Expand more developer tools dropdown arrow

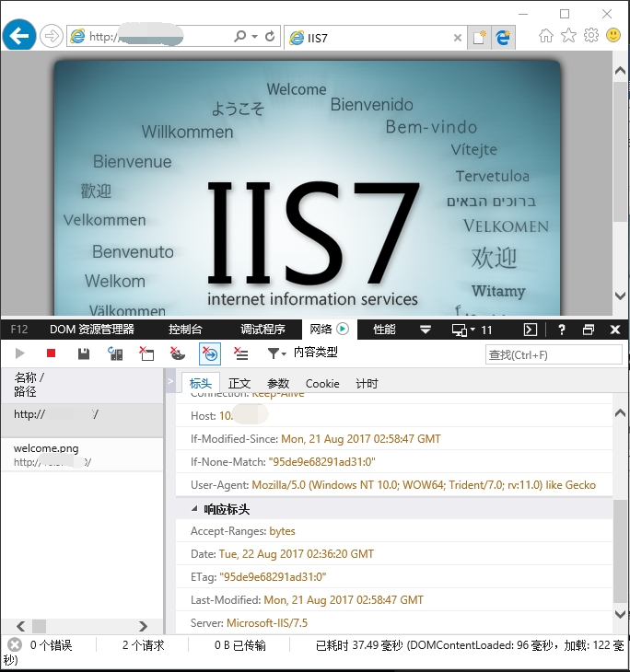pyautogui.click(x=425, y=330)
